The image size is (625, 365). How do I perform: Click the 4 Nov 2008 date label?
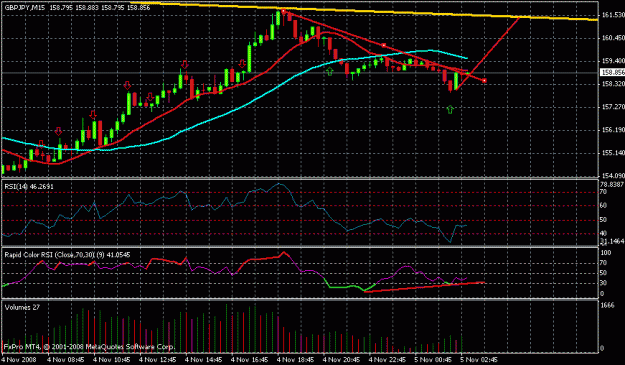(x=18, y=359)
